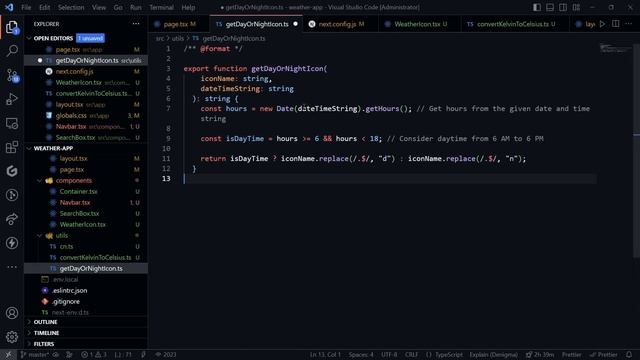640x360 pixels.
Task: Open the Extensions view
Action: coord(12,147)
